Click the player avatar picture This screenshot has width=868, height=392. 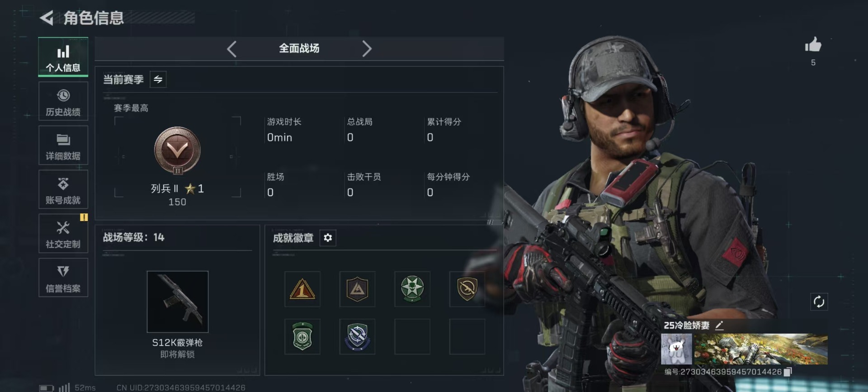(676, 349)
